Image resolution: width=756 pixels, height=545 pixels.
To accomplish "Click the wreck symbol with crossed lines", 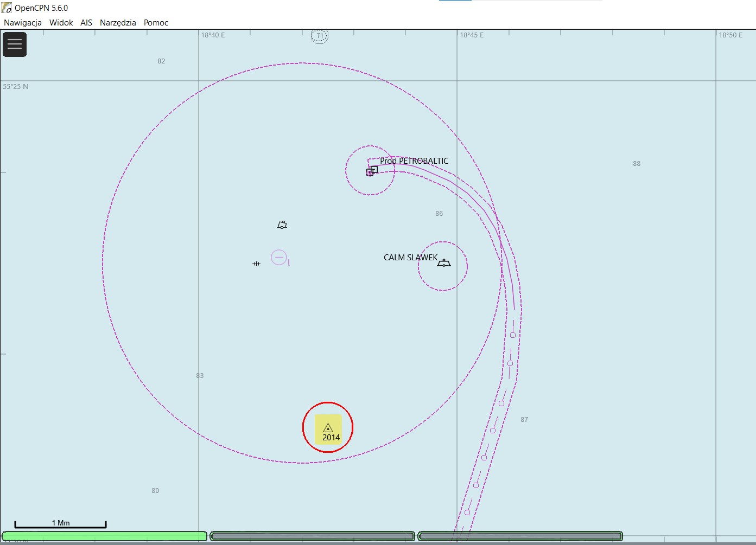I will tap(256, 264).
